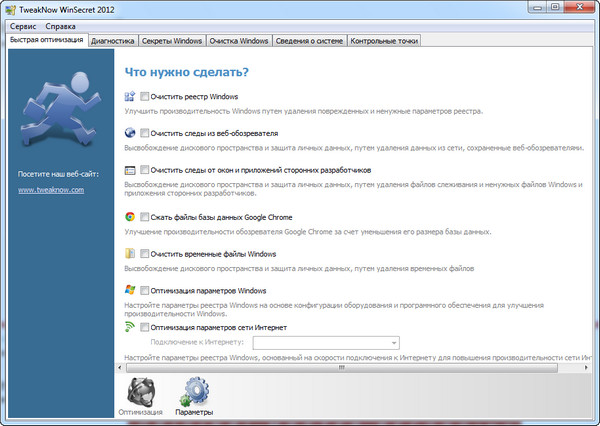This screenshot has height=426, width=600.
Task: Click the Посетите наш веб-сайт: text
Action: pyautogui.click(x=58, y=174)
